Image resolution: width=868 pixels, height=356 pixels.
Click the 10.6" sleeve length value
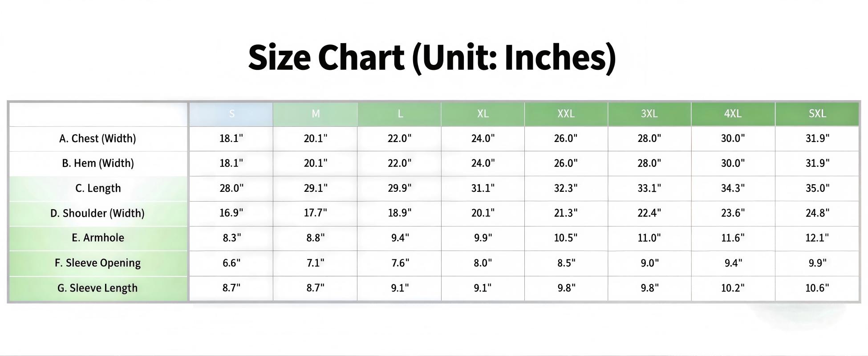tap(817, 288)
